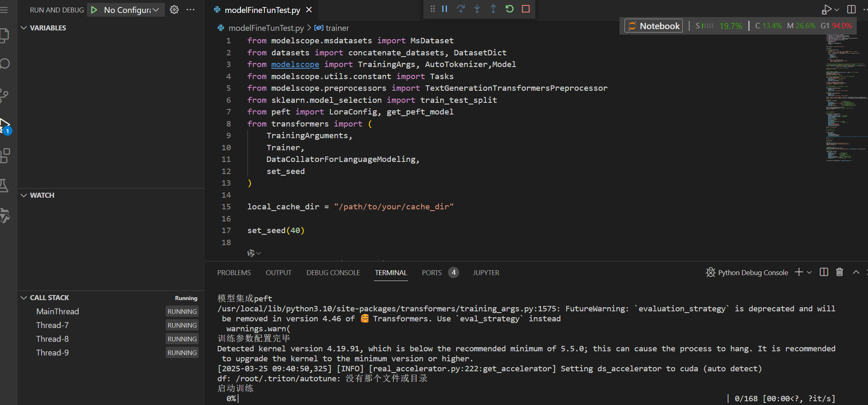Click the editor minimap
Image resolution: width=868 pixels, height=405 pixels.
[x=847, y=98]
